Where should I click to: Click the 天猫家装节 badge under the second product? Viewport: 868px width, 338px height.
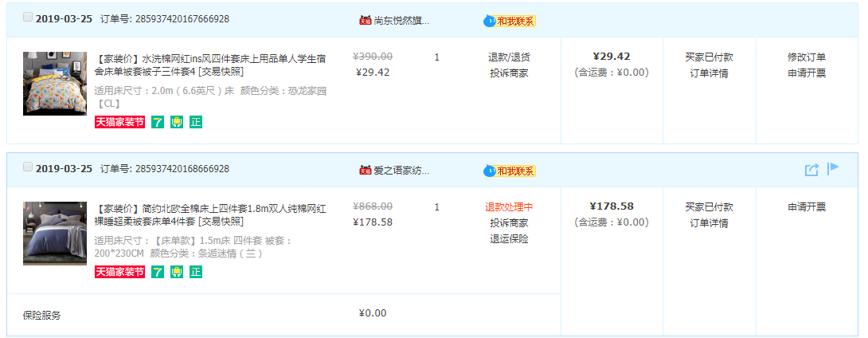(119, 272)
